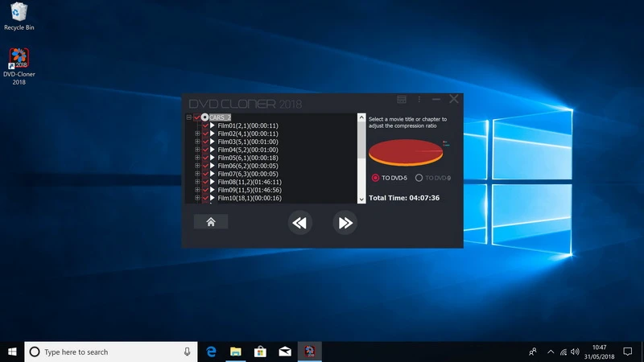The height and width of the screenshot is (362, 644).
Task: Click the title list scroll down arrow
Action: click(361, 200)
